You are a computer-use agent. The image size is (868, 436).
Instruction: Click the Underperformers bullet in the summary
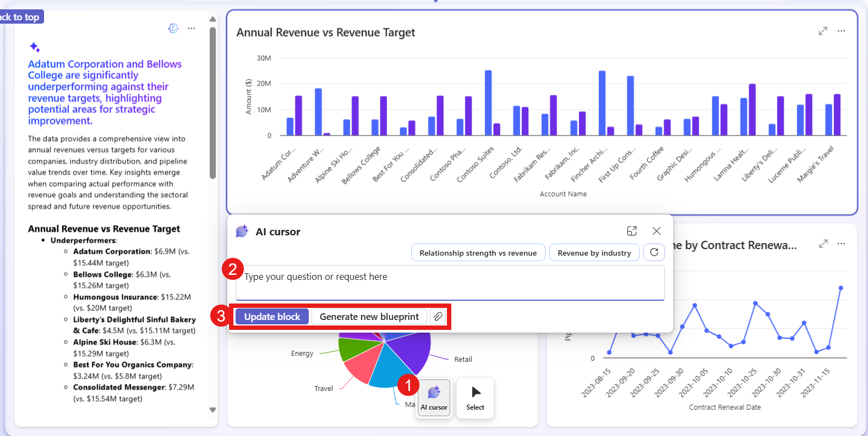point(84,240)
